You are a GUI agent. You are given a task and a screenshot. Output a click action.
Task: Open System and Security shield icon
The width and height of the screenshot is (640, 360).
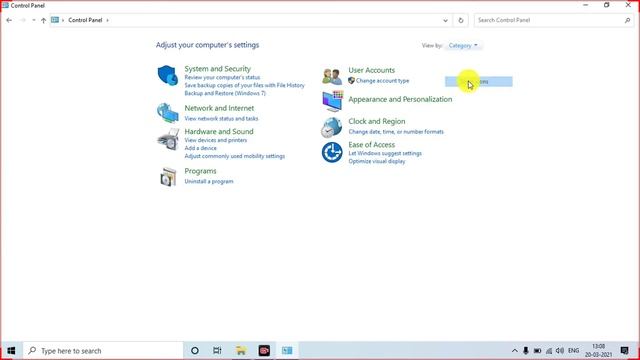(168, 75)
